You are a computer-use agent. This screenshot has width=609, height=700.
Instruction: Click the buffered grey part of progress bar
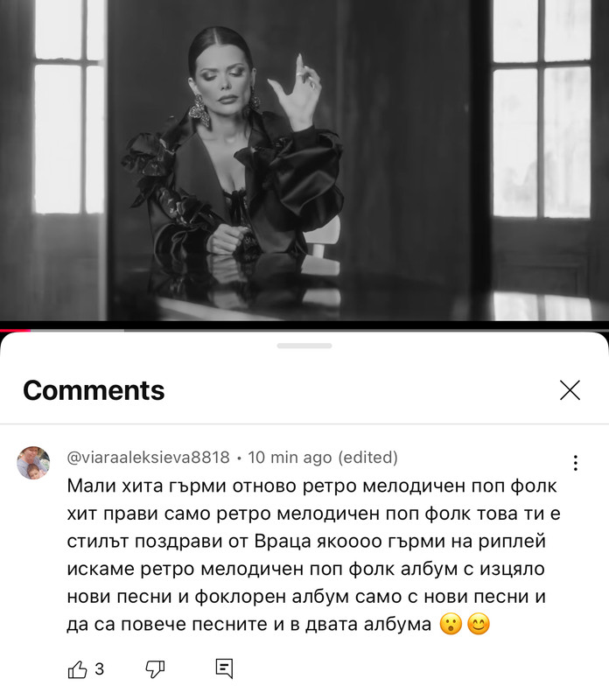(78, 331)
